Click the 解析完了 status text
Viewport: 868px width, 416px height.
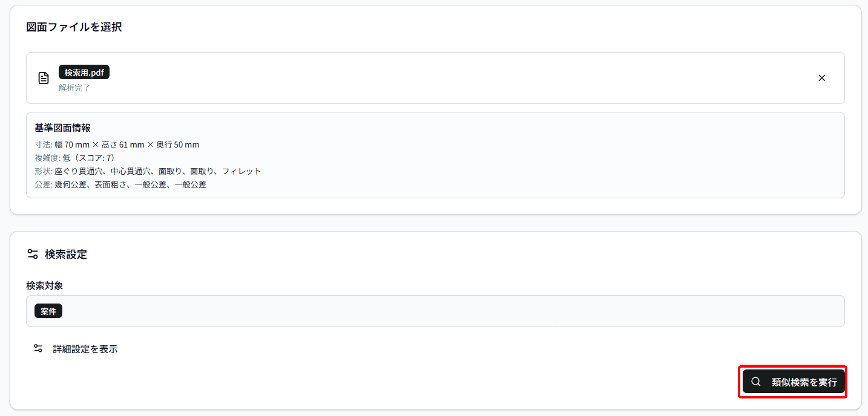[74, 88]
